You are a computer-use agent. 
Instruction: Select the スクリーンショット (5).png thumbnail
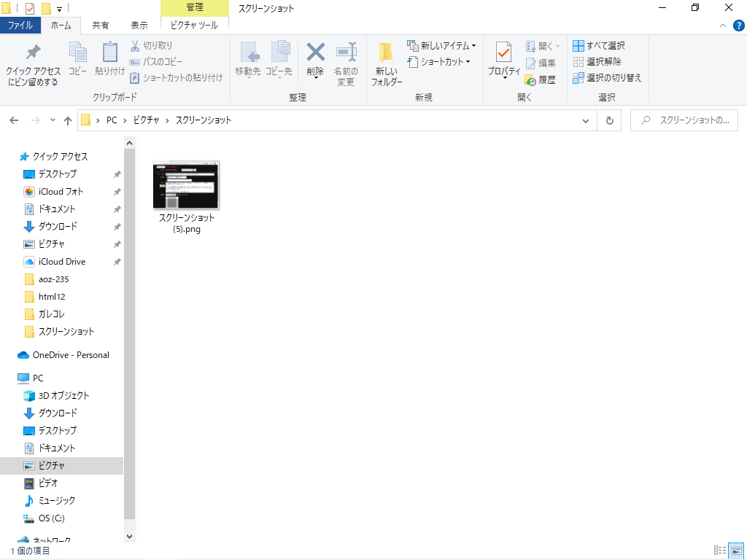tap(187, 186)
